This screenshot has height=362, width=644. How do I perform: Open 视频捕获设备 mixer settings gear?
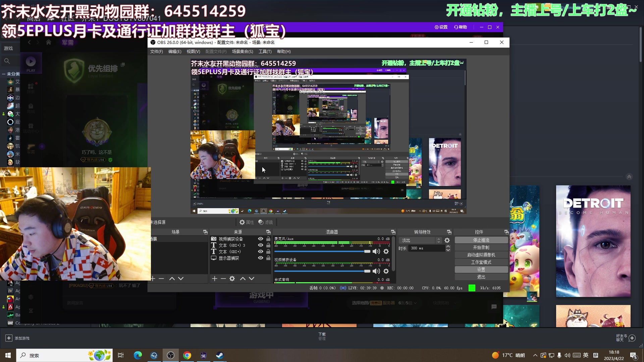tap(386, 271)
